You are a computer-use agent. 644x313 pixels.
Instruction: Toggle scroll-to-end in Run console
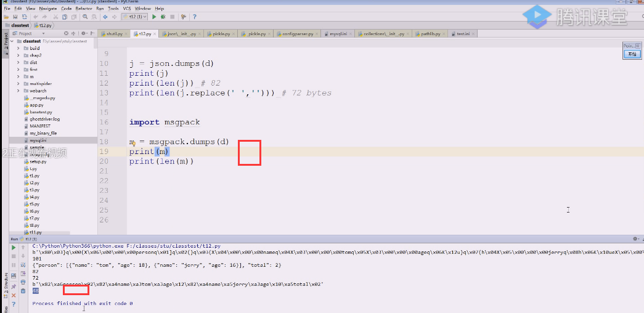pyautogui.click(x=23, y=274)
